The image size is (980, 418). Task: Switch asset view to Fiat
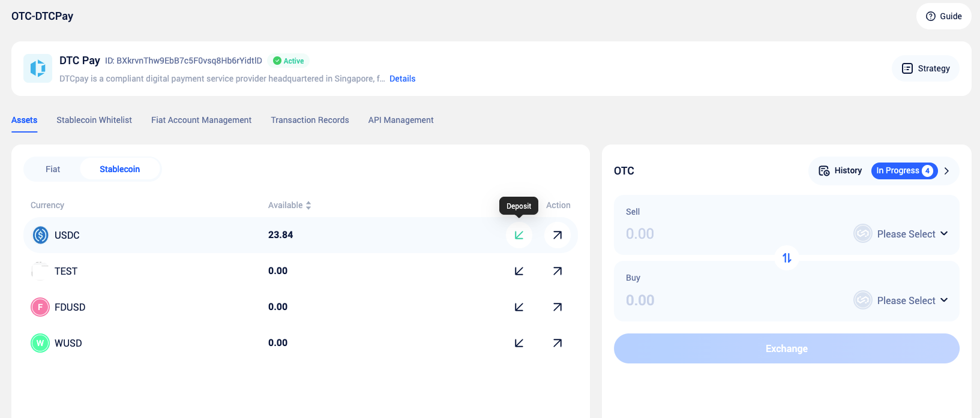pos(53,169)
